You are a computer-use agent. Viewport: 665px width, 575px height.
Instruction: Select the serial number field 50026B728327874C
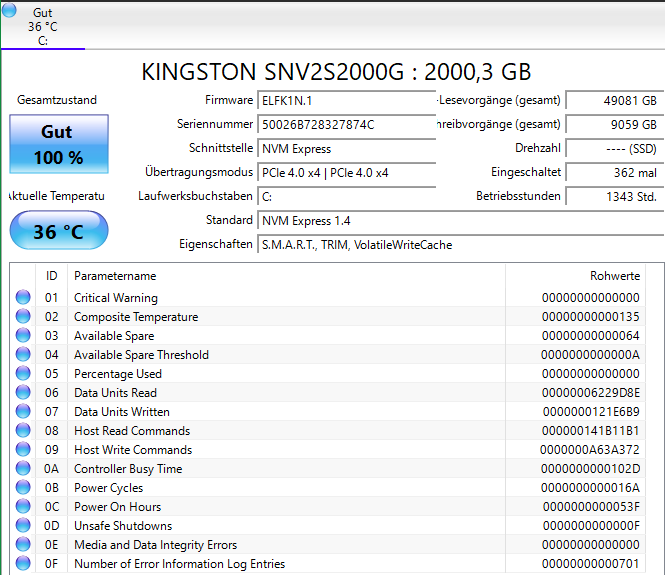pyautogui.click(x=332, y=125)
